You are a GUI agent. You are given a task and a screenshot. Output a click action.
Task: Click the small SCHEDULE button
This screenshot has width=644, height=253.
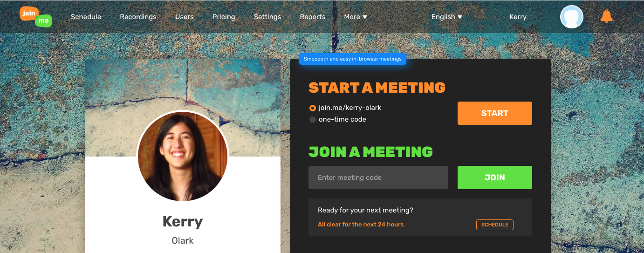[495, 225]
